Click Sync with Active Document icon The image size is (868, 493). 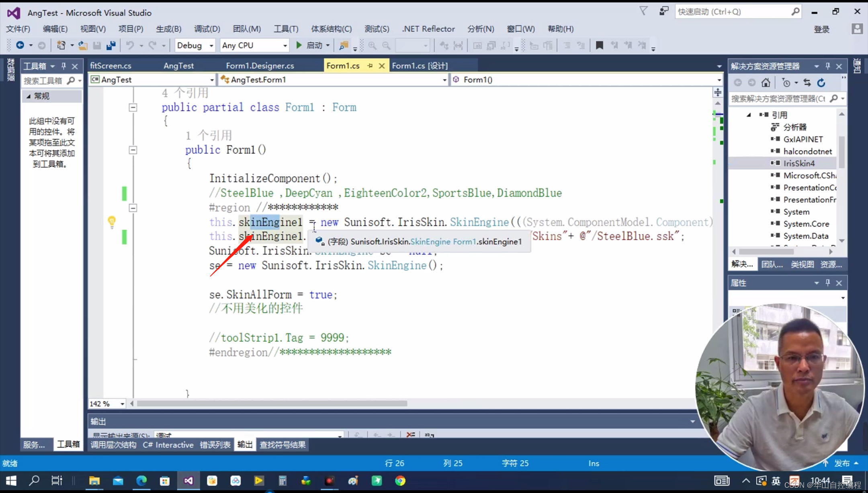point(807,83)
